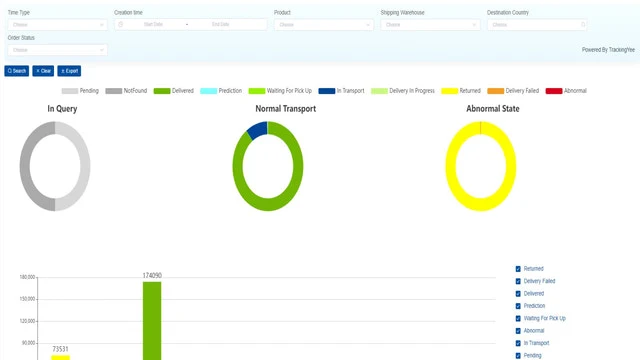Click blue In Transport slice of donut

click(258, 130)
